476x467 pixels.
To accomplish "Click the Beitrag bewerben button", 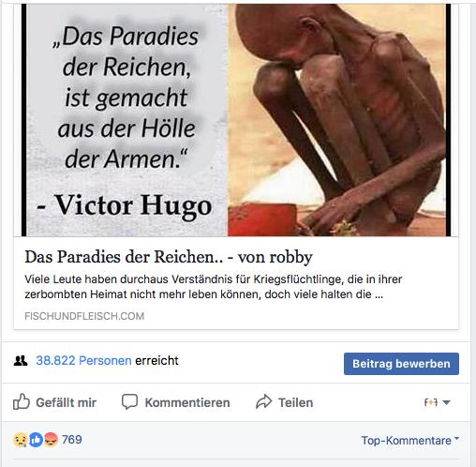I will click(x=401, y=364).
